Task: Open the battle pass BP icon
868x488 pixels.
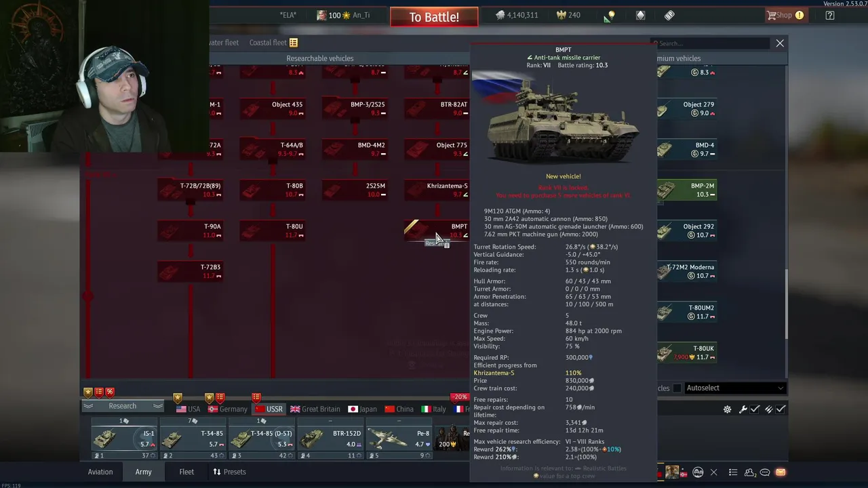Action: pyautogui.click(x=669, y=16)
